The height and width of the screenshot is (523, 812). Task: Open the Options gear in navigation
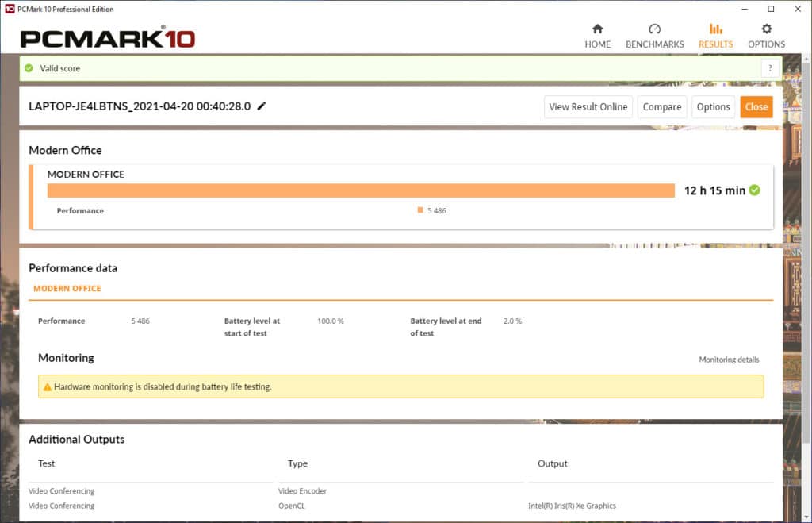[x=767, y=37]
